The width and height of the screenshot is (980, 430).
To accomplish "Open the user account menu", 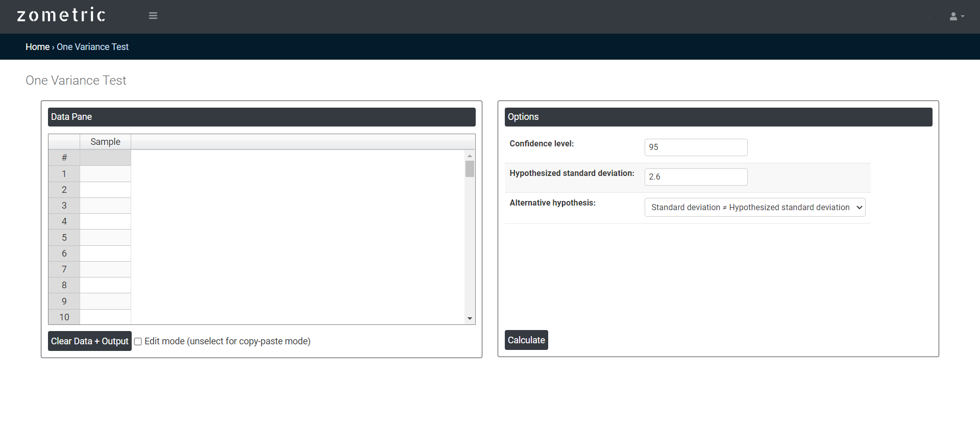I will (956, 16).
